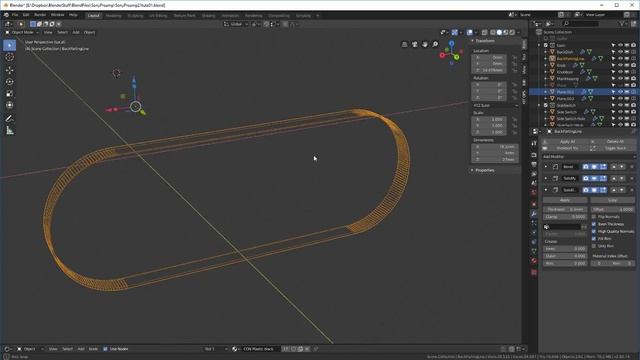640x360 pixels.
Task: Switch to the Modeling workspace tab
Action: coord(113,16)
